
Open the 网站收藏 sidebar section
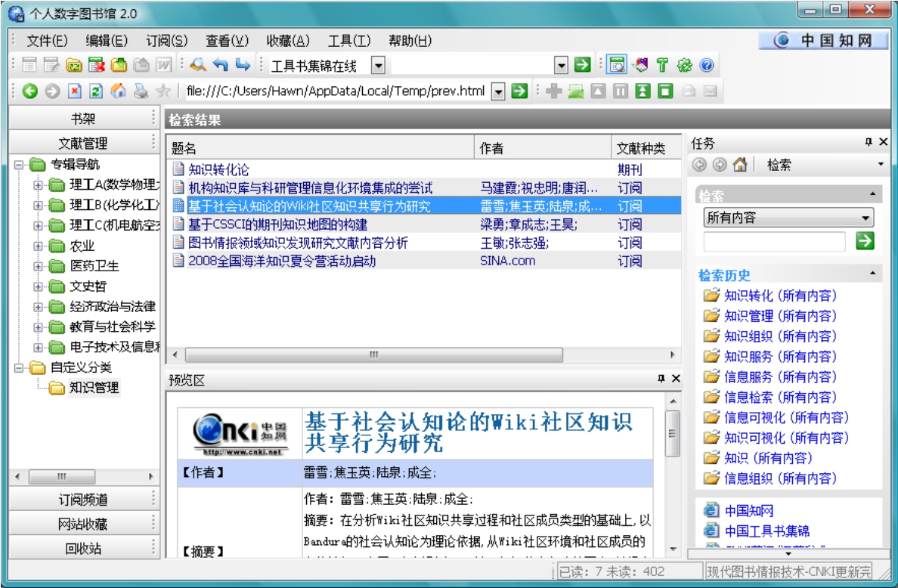(83, 524)
